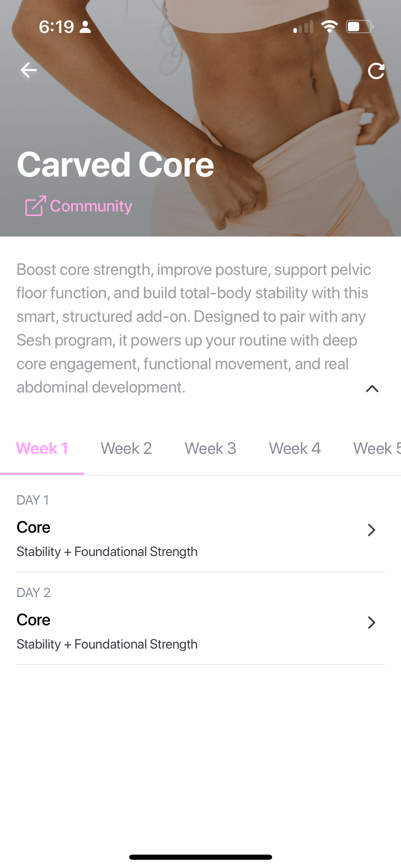
Task: Select the Week 1 tab
Action: (42, 448)
